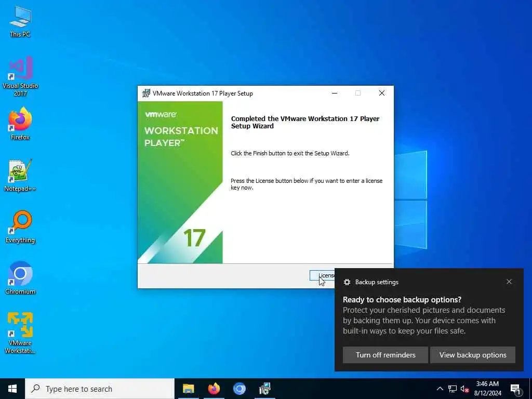This screenshot has height=399, width=532.
Task: Show hidden system tray icons
Action: (x=440, y=389)
